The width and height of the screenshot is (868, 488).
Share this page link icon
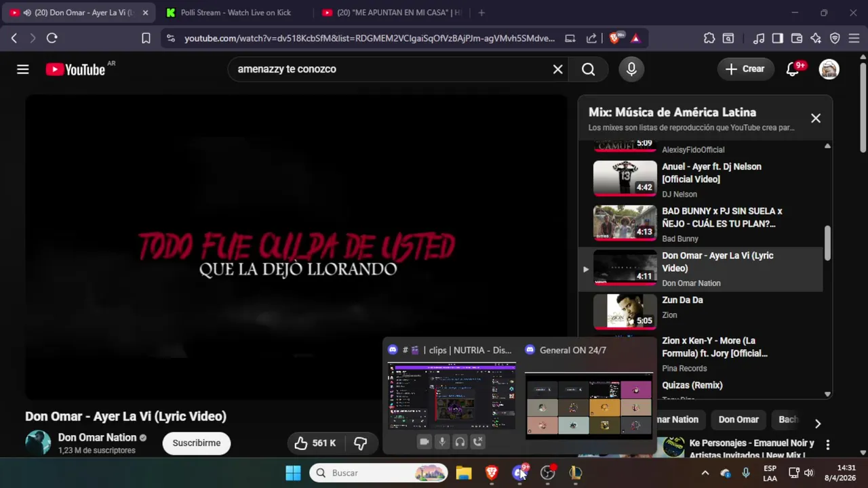point(591,39)
